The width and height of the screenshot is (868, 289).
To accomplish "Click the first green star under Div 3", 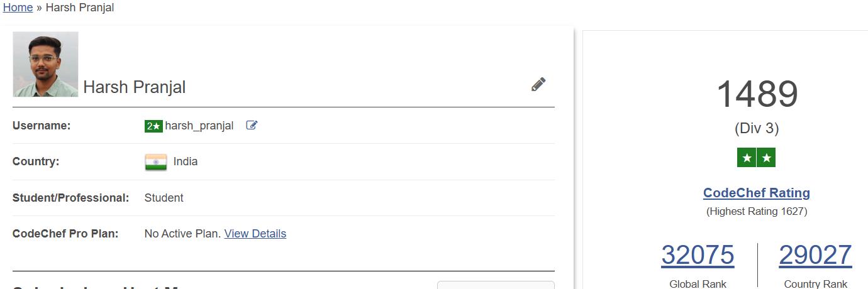I will tap(747, 158).
